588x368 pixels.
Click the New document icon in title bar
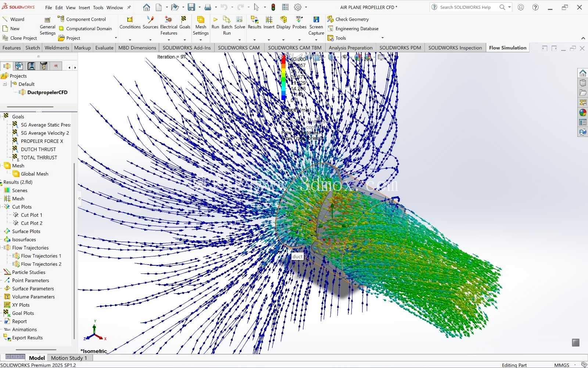(x=159, y=7)
